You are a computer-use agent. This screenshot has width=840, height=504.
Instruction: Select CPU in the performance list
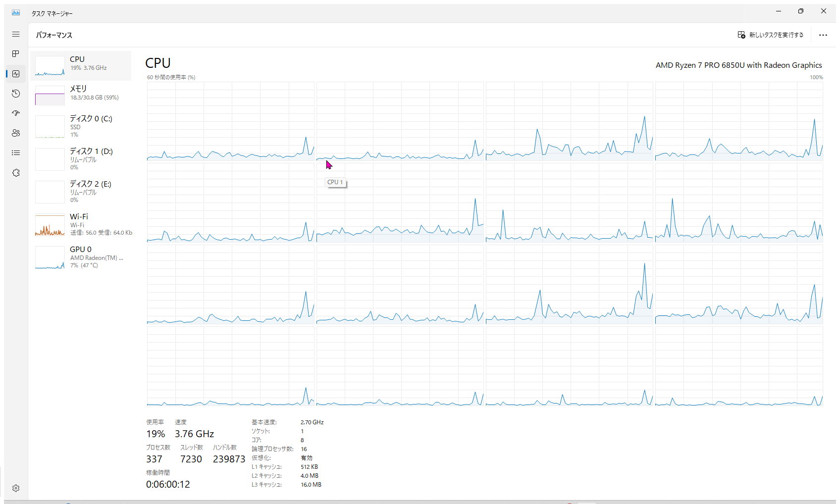[81, 65]
